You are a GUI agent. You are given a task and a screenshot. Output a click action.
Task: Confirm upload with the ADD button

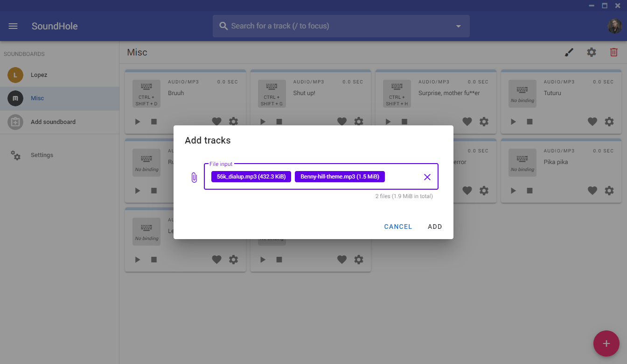point(435,227)
